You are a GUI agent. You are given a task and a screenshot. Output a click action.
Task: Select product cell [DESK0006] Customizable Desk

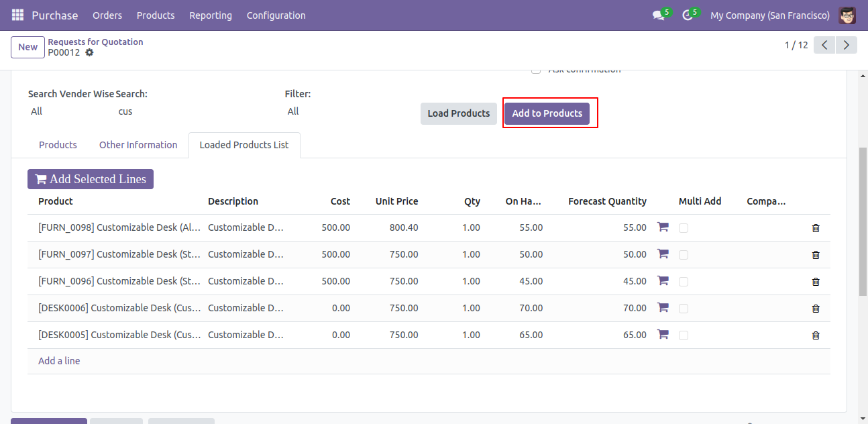tap(119, 308)
